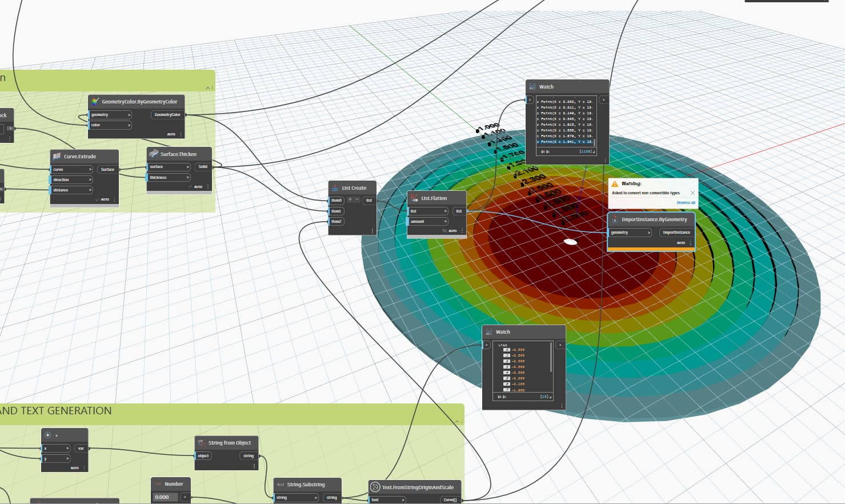Click the Dismiss all link

pos(685,203)
